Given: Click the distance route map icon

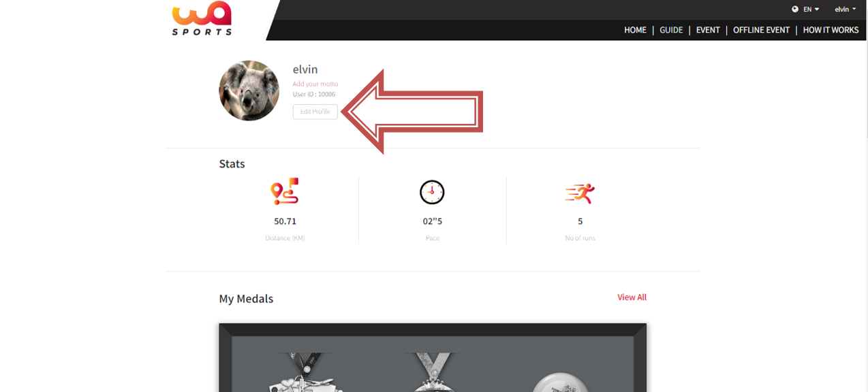Looking at the screenshot, I should 285,192.
